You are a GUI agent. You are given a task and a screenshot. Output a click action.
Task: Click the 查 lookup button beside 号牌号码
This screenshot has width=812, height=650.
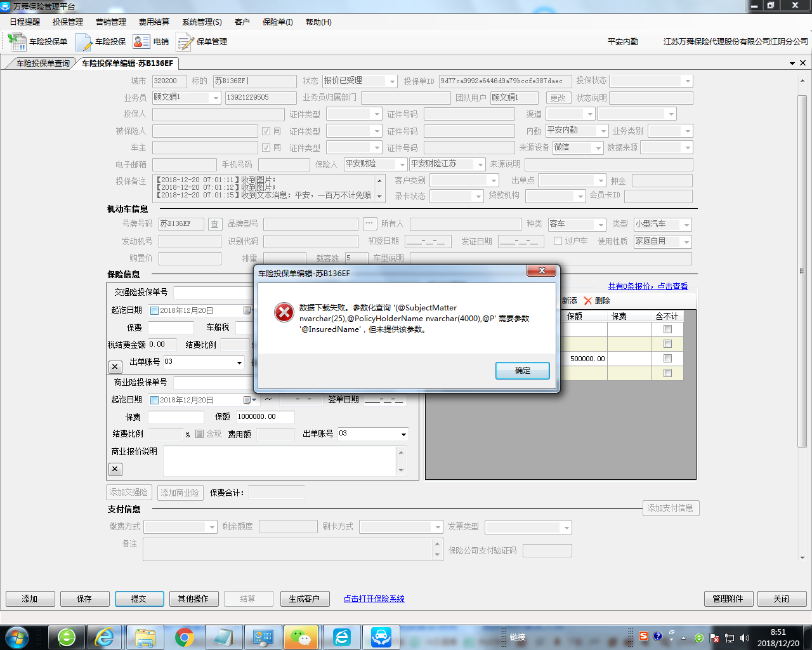(x=215, y=224)
